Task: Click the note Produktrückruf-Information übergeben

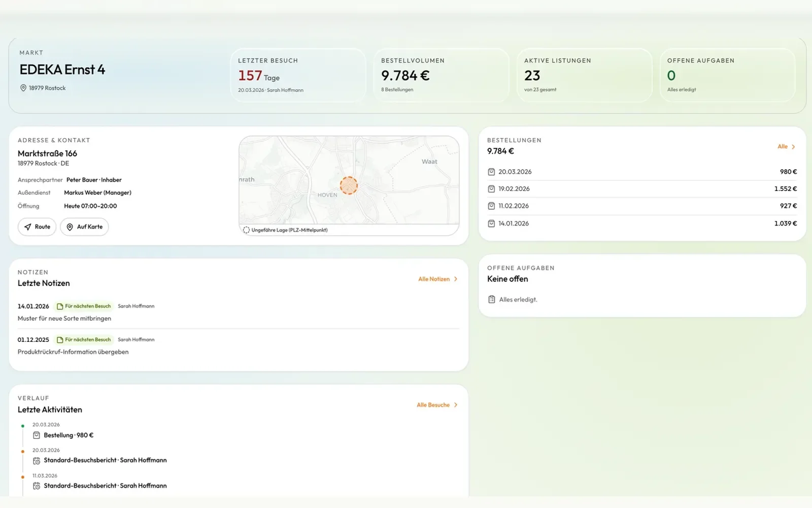Action: pyautogui.click(x=73, y=352)
